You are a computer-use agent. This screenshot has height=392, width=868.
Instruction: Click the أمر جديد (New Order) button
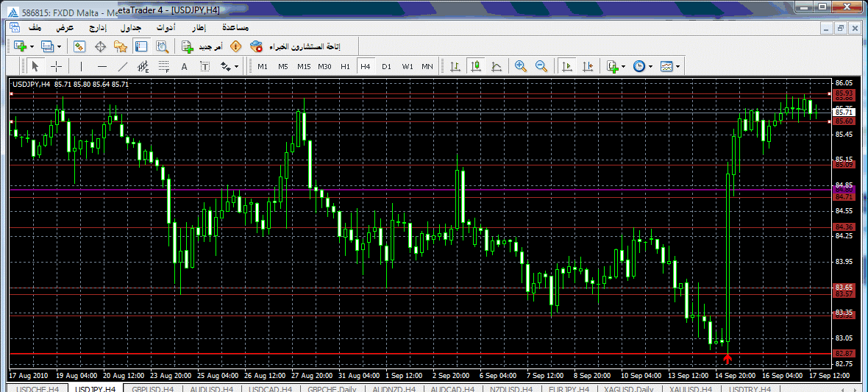click(x=205, y=46)
